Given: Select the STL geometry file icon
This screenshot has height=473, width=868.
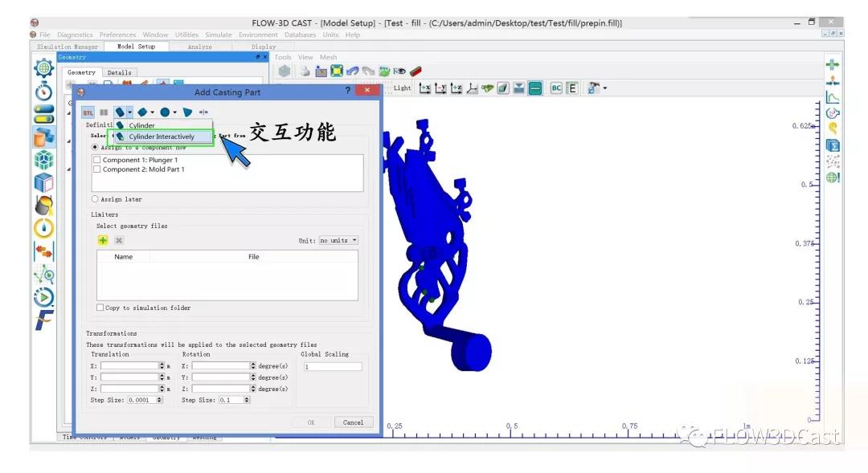Looking at the screenshot, I should (x=88, y=112).
